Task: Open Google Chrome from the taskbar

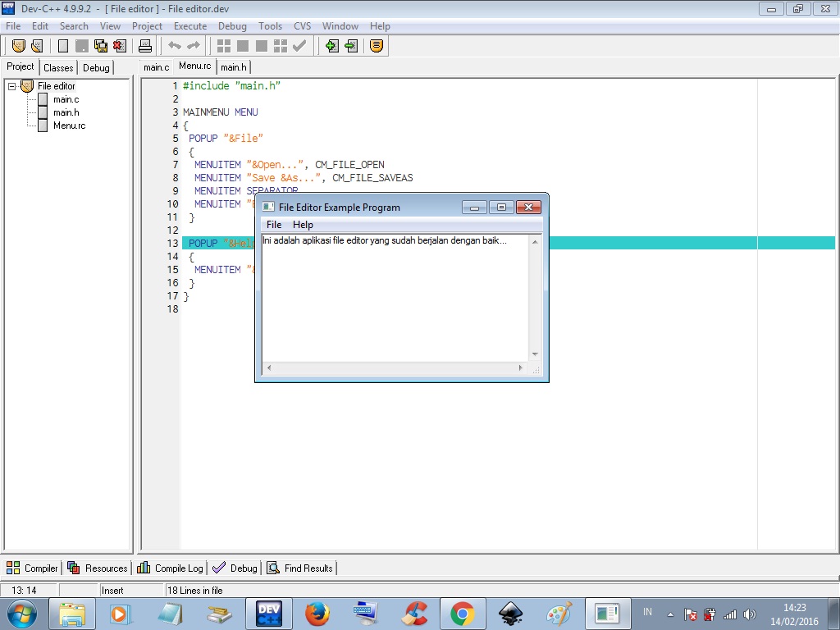Action: click(x=463, y=614)
